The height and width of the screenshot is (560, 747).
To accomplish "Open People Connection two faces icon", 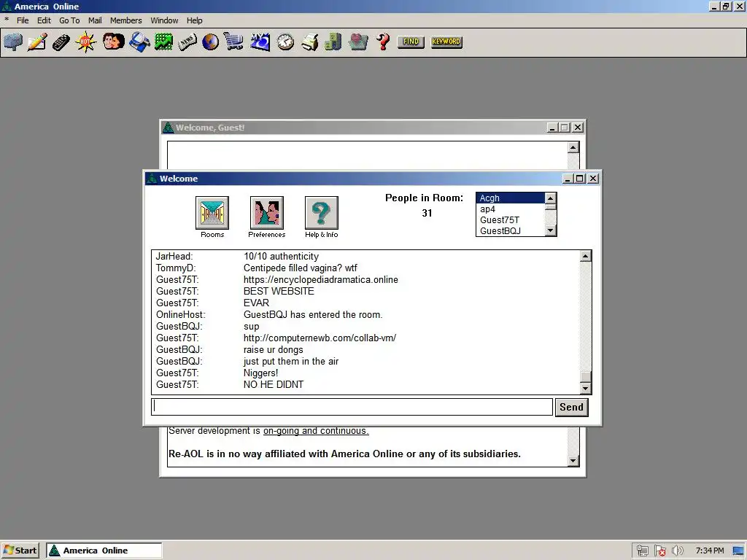I will tap(113, 42).
